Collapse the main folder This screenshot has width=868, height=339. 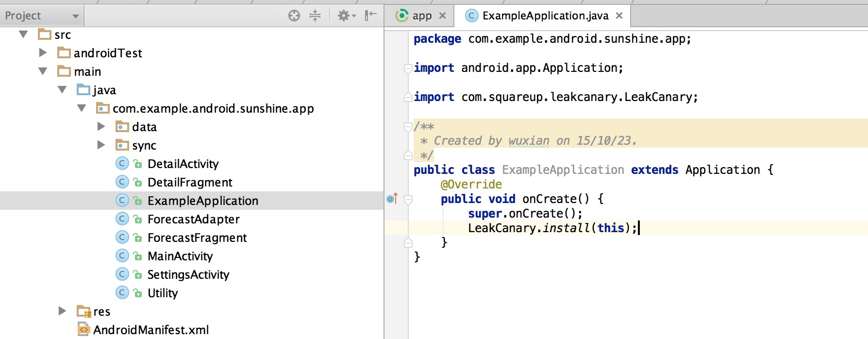coord(43,71)
